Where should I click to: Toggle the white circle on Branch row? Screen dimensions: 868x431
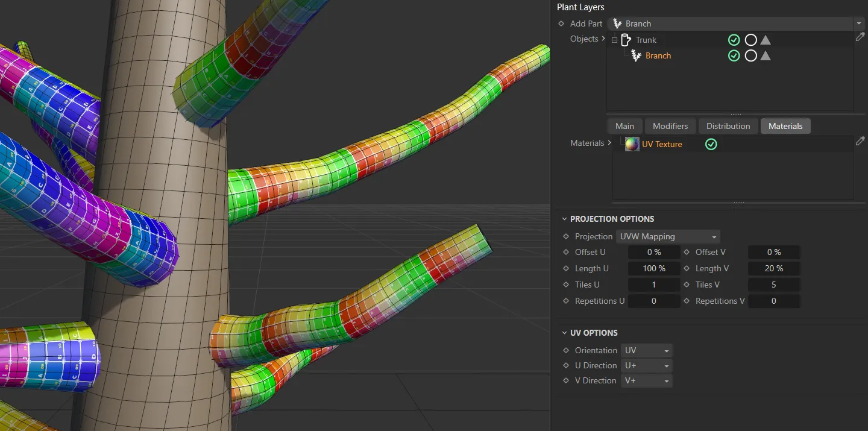point(750,55)
